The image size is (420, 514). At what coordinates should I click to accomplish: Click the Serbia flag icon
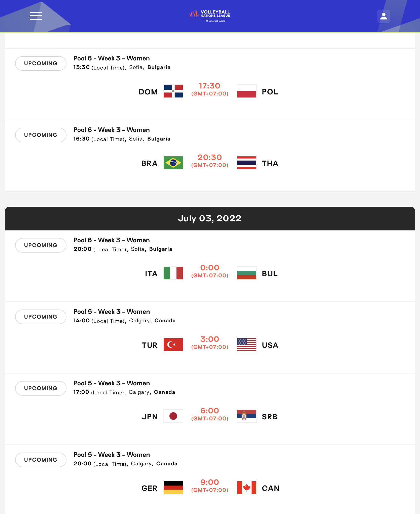(247, 416)
